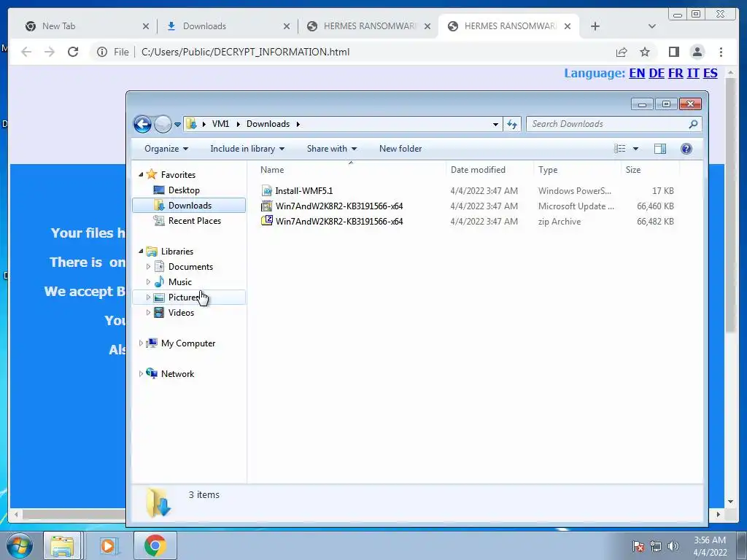Open Windows Start menu

[x=20, y=545]
